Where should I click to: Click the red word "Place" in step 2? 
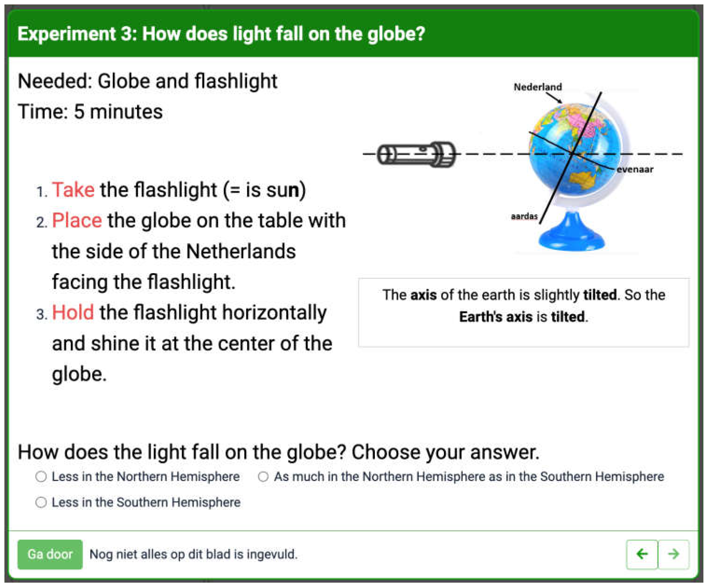point(77,221)
